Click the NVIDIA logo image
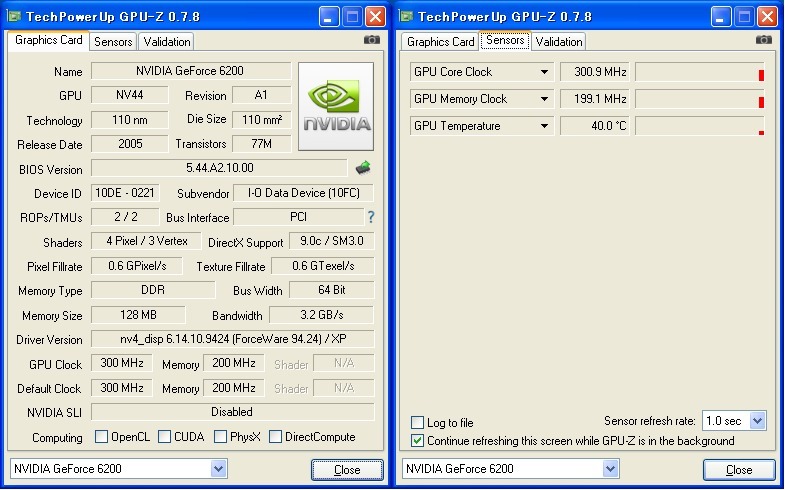This screenshot has width=785, height=490. 336,106
